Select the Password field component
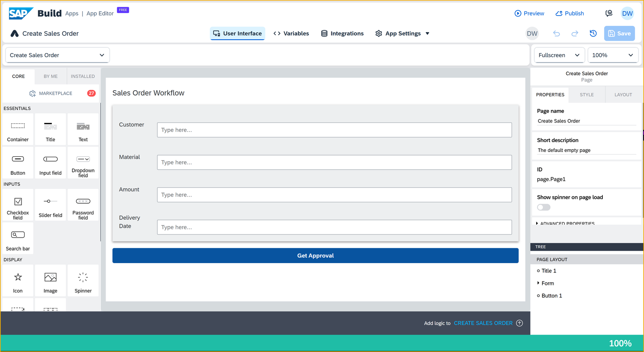The height and width of the screenshot is (352, 644). click(83, 205)
